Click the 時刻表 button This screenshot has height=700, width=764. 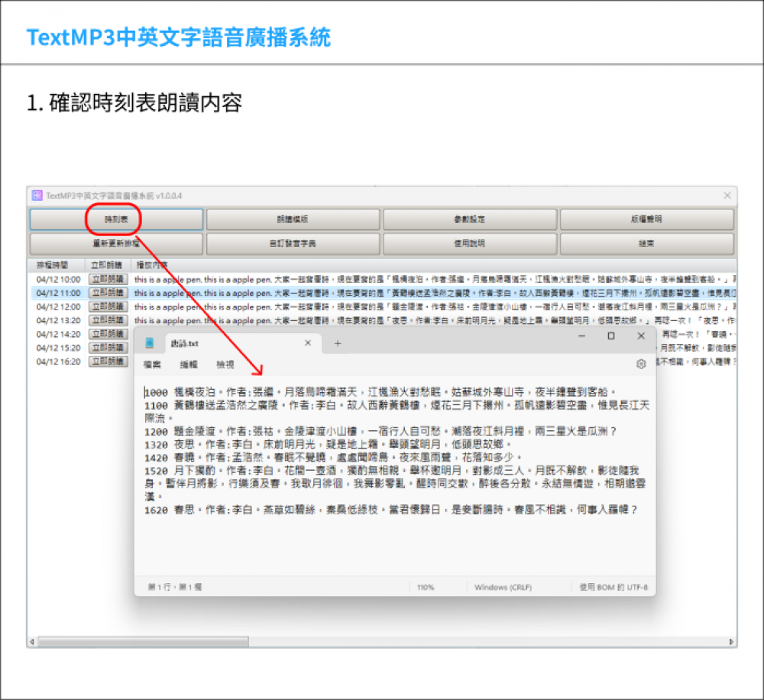[116, 219]
